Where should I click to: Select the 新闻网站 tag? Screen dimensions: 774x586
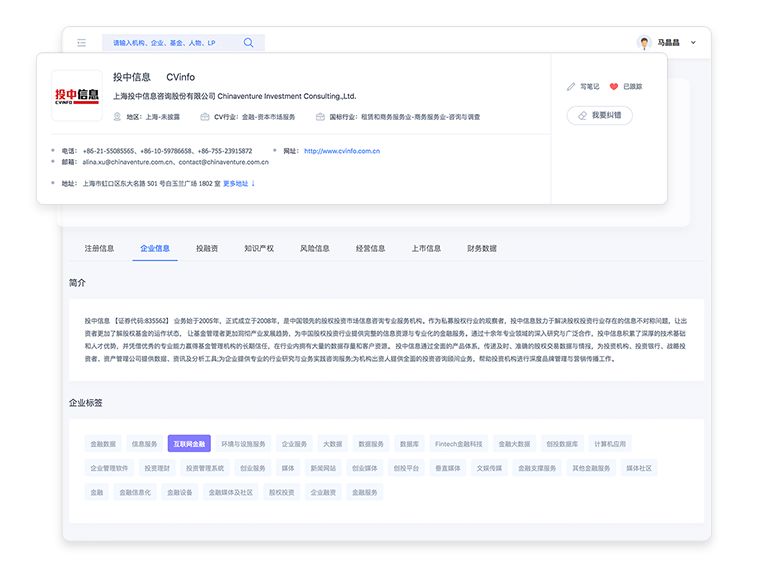(x=323, y=468)
